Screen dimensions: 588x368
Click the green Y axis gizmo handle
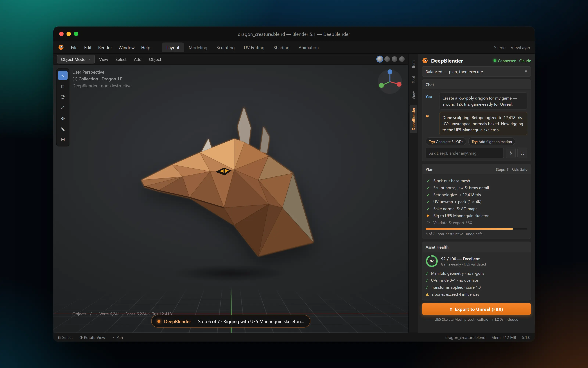point(381,85)
